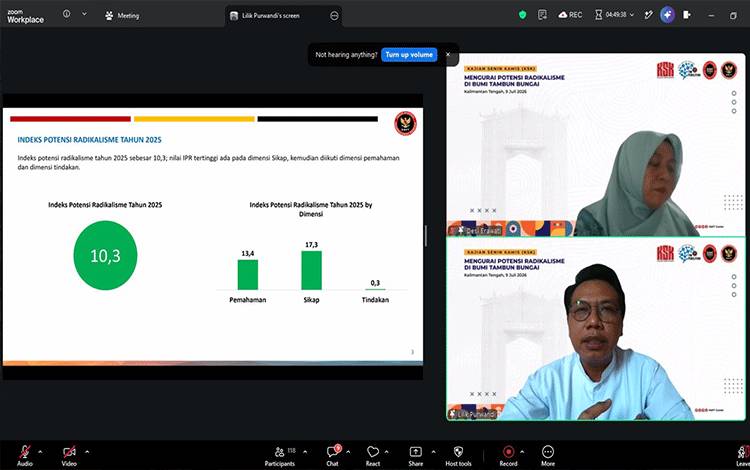The width and height of the screenshot is (750, 470).
Task: Open the Meeting tab
Action: [122, 16]
